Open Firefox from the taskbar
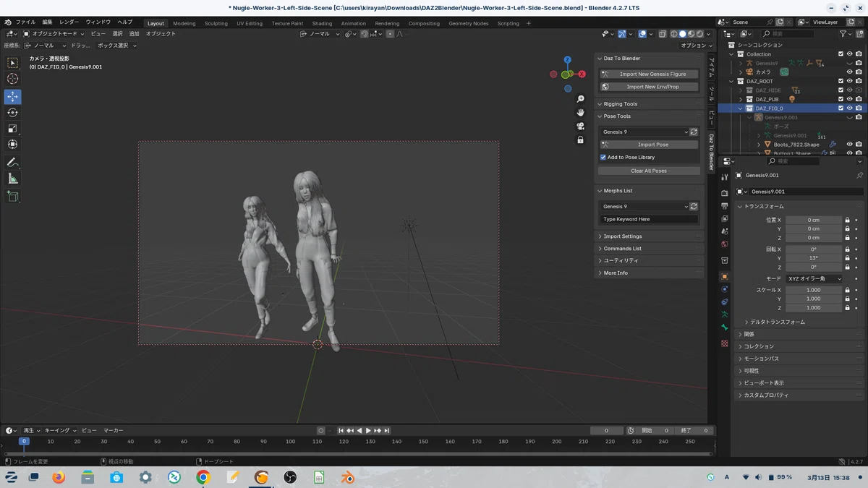The image size is (868, 488). pyautogui.click(x=59, y=477)
